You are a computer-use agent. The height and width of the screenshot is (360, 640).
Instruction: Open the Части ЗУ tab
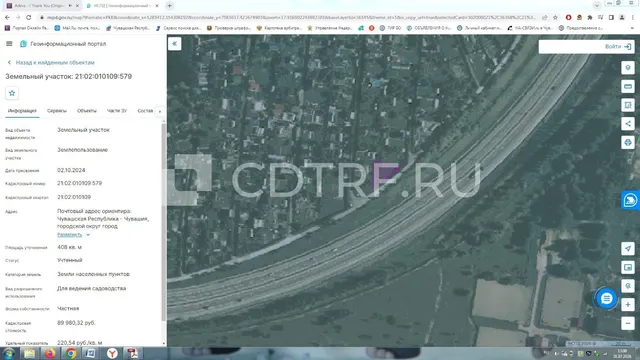117,111
